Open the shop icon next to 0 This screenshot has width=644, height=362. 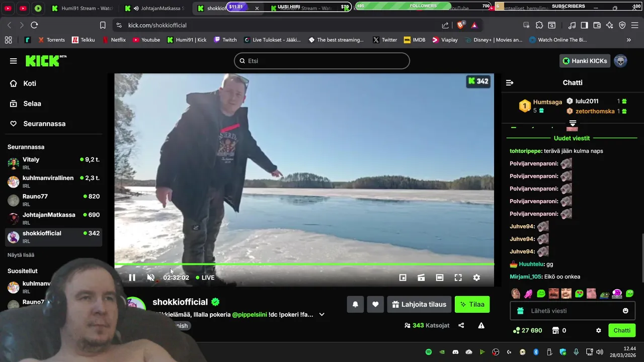click(555, 330)
